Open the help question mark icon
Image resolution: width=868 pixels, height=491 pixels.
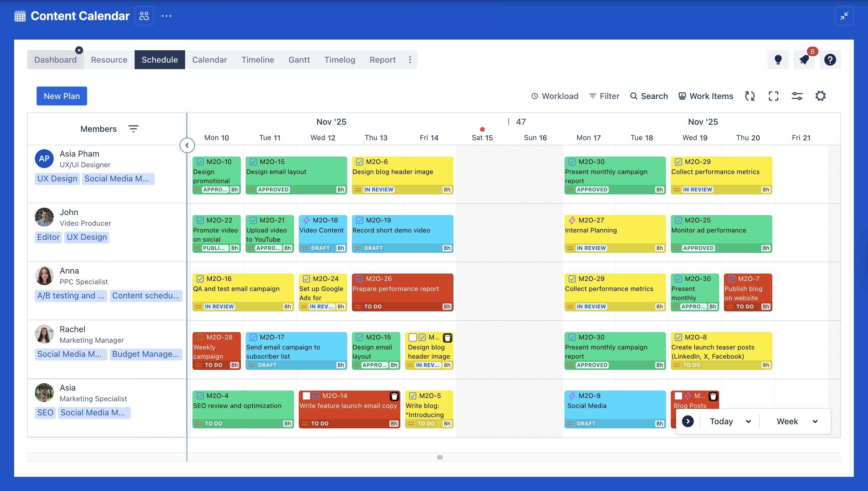point(830,60)
